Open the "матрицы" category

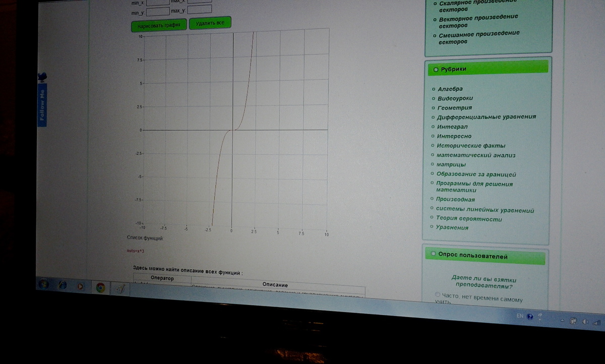coord(451,164)
